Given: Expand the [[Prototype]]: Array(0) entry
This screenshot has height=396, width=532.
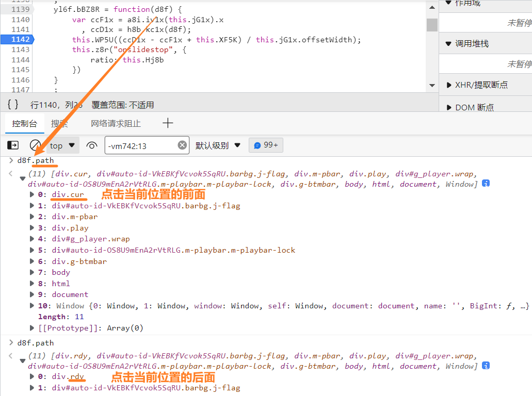Looking at the screenshot, I should pos(31,328).
